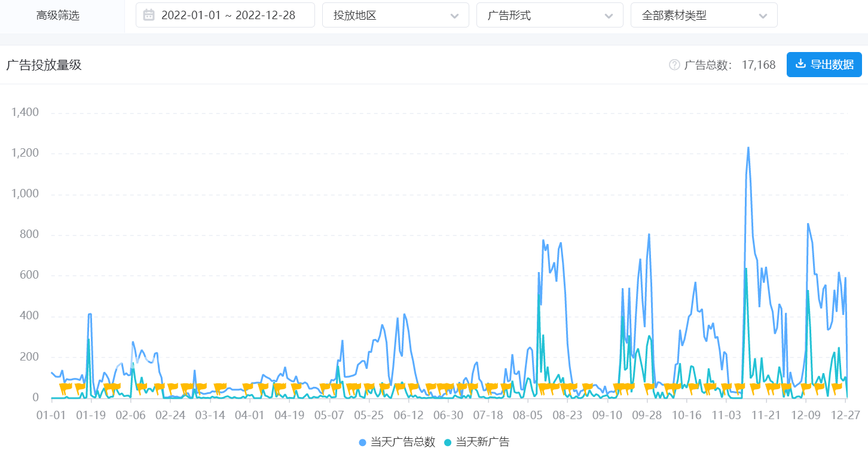Image resolution: width=868 pixels, height=458 pixels.
Task: Click the 导出数据 export button
Action: pos(824,64)
